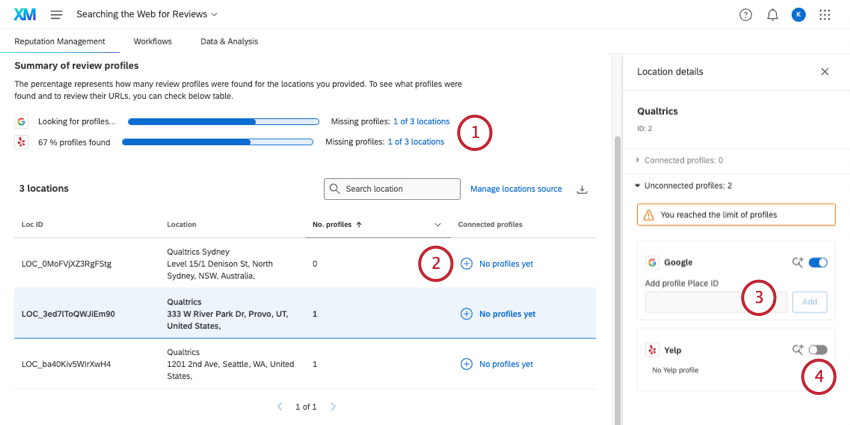
Task: Switch to the Workflows tab
Action: pos(153,41)
